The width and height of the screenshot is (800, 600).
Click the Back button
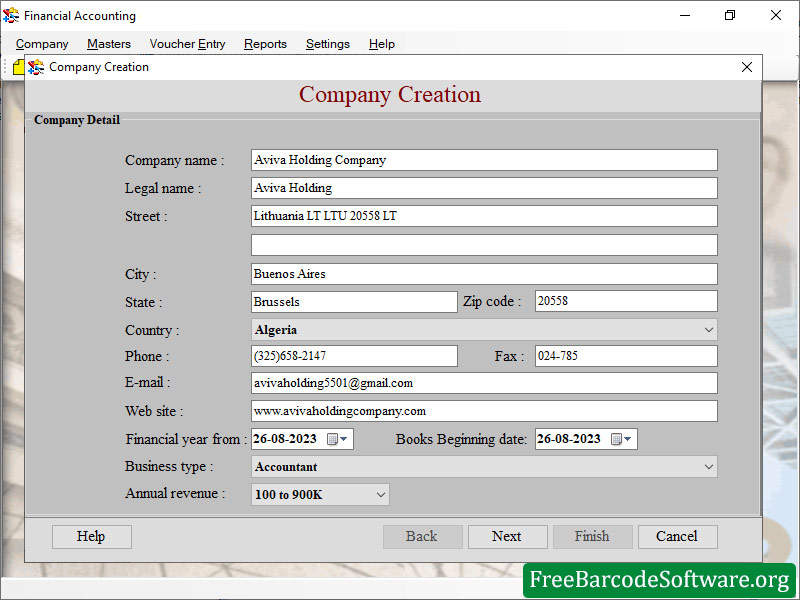click(x=422, y=536)
